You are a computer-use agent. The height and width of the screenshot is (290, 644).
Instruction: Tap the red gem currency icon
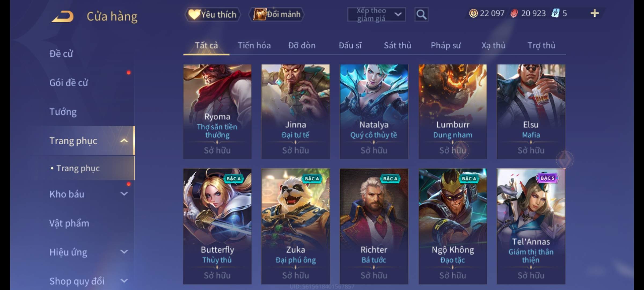(x=514, y=13)
